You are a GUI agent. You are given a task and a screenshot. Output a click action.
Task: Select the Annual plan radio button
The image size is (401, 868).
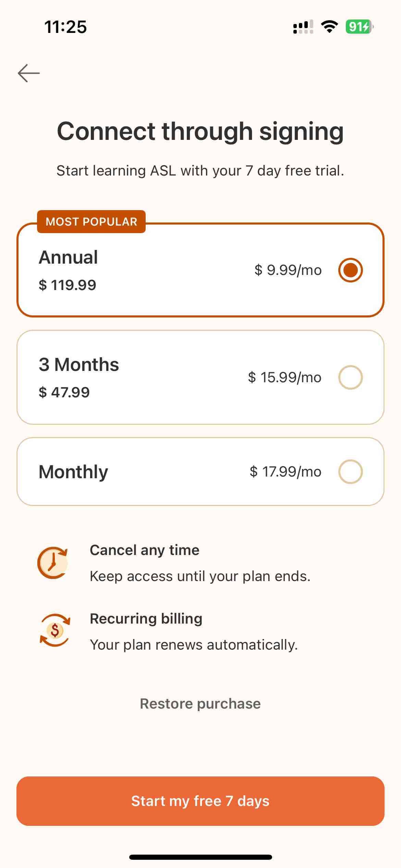tap(350, 270)
